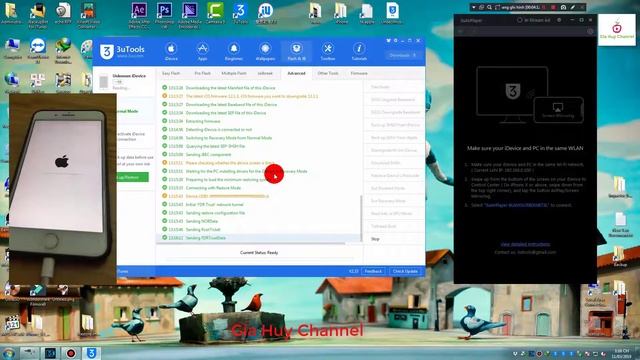Screen dimensions: 640x360
Task: Select log row 'Sending NORData'
Action: (258, 221)
